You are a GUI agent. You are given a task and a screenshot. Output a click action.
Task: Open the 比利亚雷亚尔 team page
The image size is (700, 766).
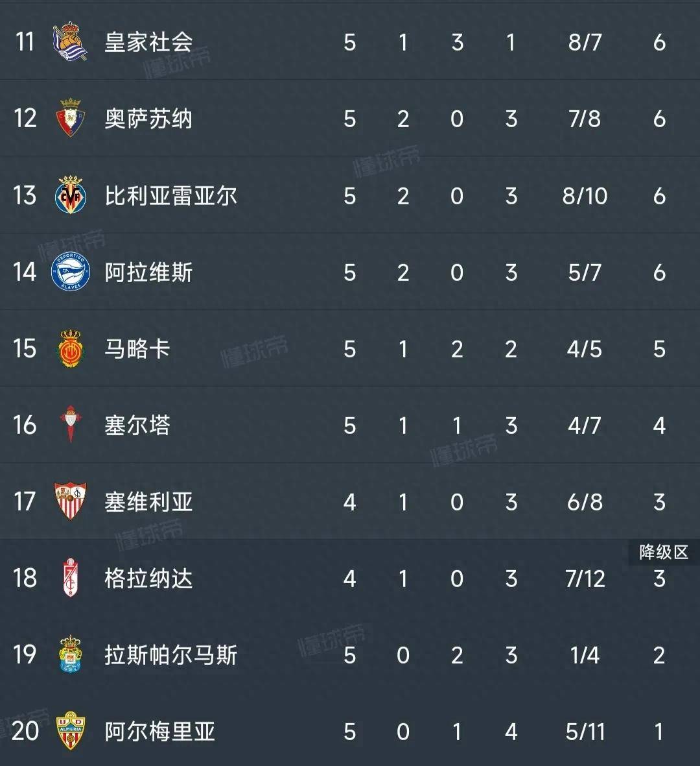(171, 195)
